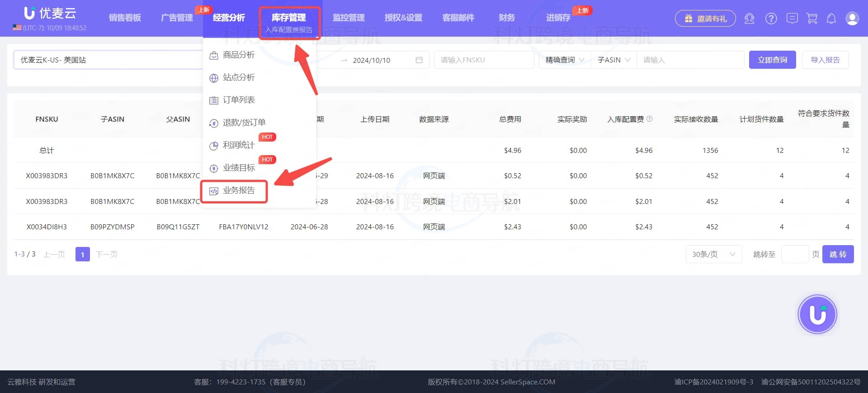Open the 优麦云K-US-美国站 store selector
Screen dimensions: 868x393
108,60
